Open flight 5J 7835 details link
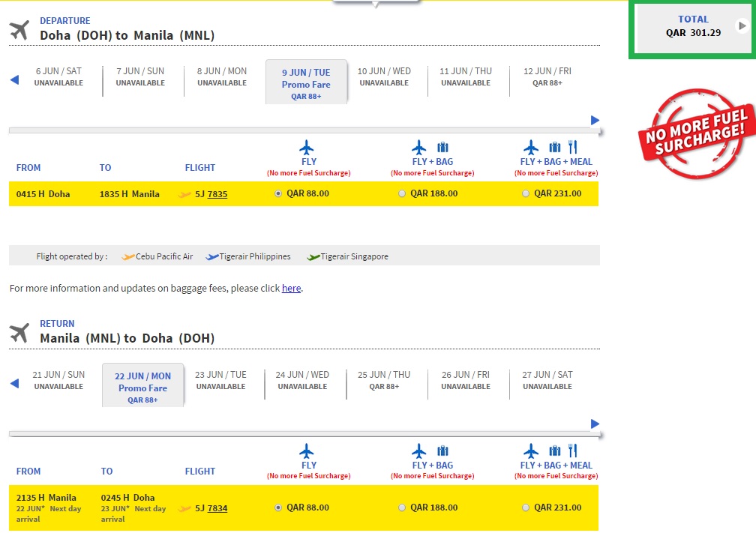 pyautogui.click(x=217, y=194)
